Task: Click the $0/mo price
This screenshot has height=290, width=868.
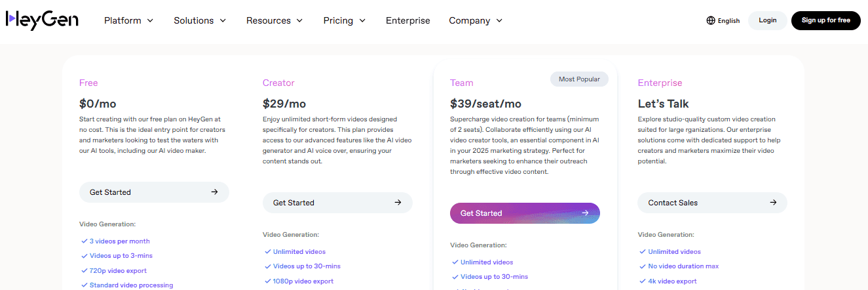Action: point(98,104)
